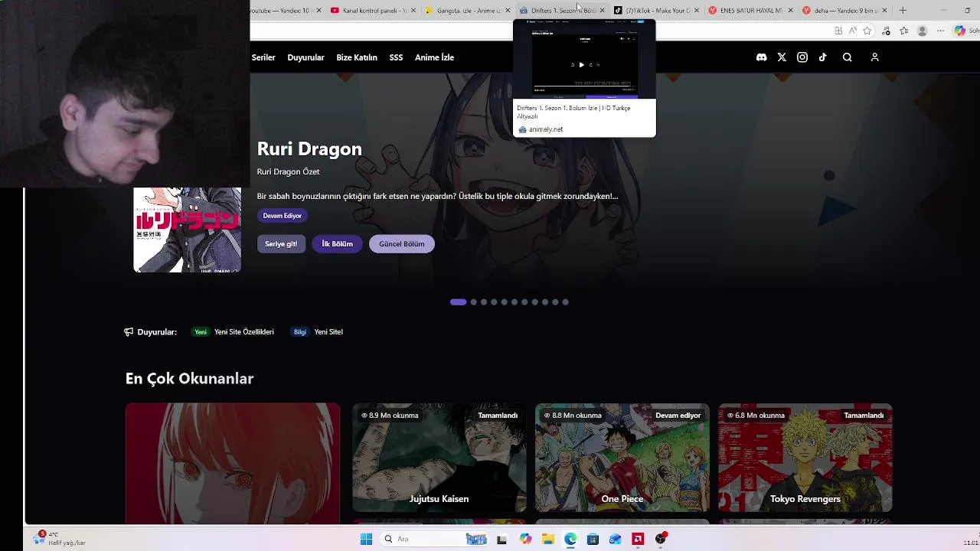Open the weather widget on taskbar
Image resolution: width=980 pixels, height=551 pixels.
(60, 539)
